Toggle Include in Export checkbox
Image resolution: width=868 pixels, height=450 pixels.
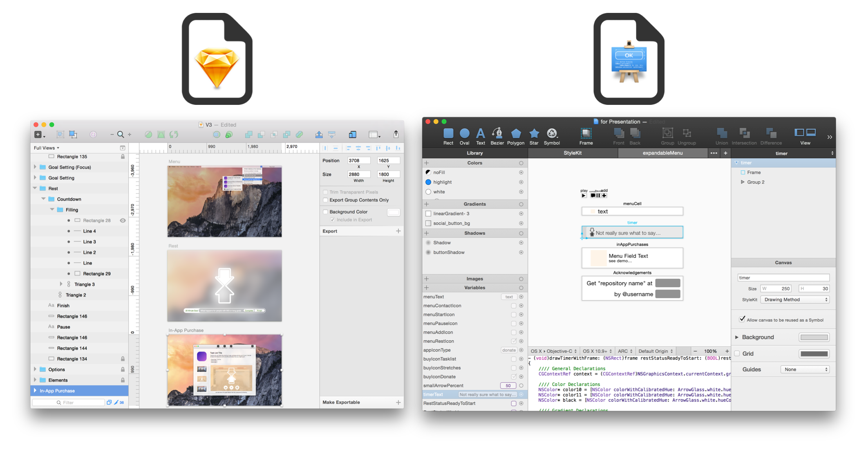(332, 220)
